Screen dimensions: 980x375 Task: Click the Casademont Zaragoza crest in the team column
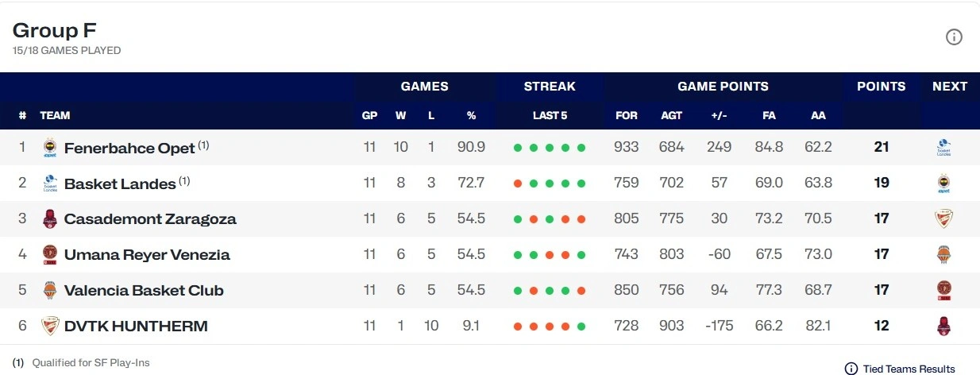pyautogui.click(x=50, y=219)
